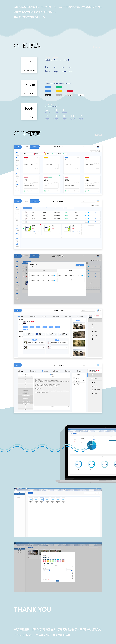
Task: Click the Aa font specification card
Action: click(x=29, y=65)
